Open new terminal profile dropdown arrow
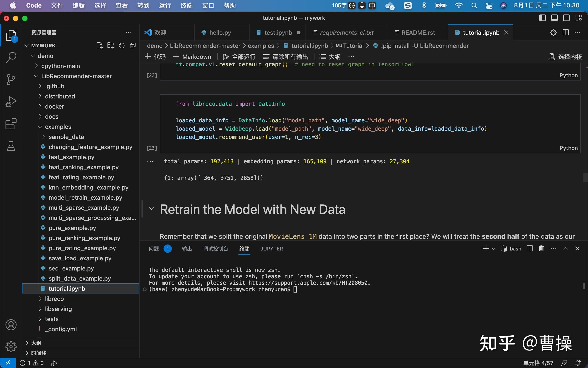Image resolution: width=588 pixels, height=368 pixels. click(x=493, y=249)
